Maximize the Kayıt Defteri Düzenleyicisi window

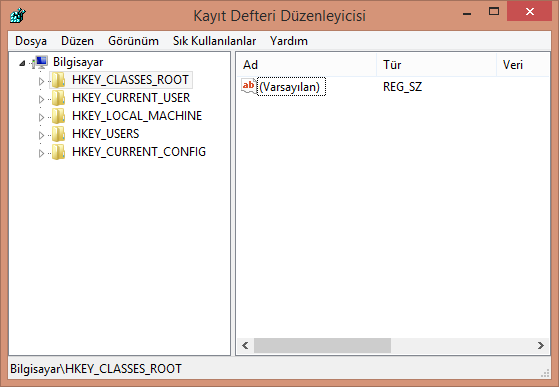coord(494,12)
